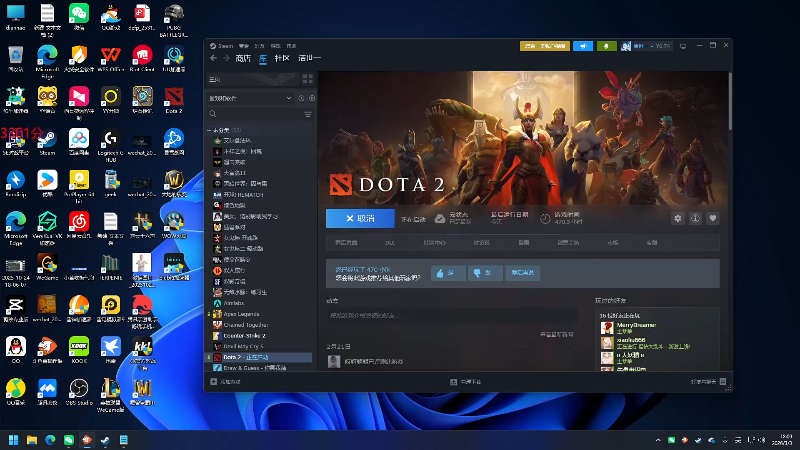Open the Recycle Bin on desktop
This screenshot has height=450, width=800.
click(16, 58)
